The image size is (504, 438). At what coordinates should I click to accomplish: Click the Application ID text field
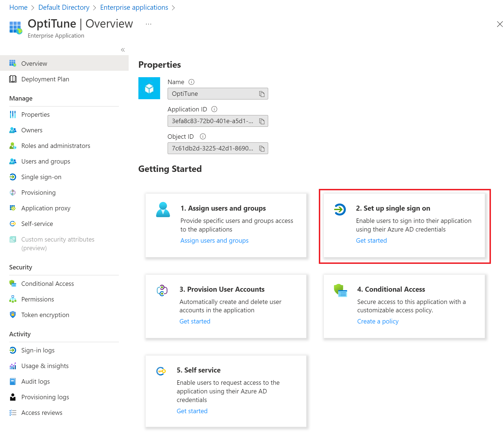click(x=218, y=121)
